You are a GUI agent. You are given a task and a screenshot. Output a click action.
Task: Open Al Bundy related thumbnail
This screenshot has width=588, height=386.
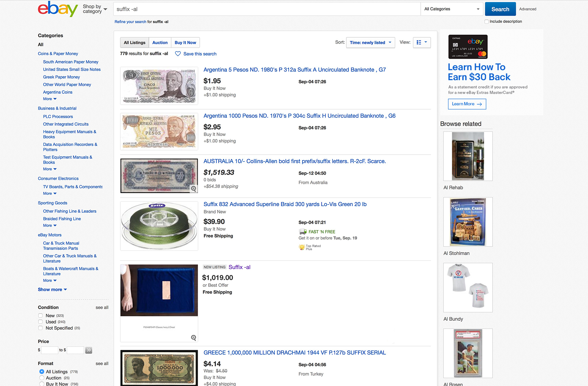(x=468, y=287)
